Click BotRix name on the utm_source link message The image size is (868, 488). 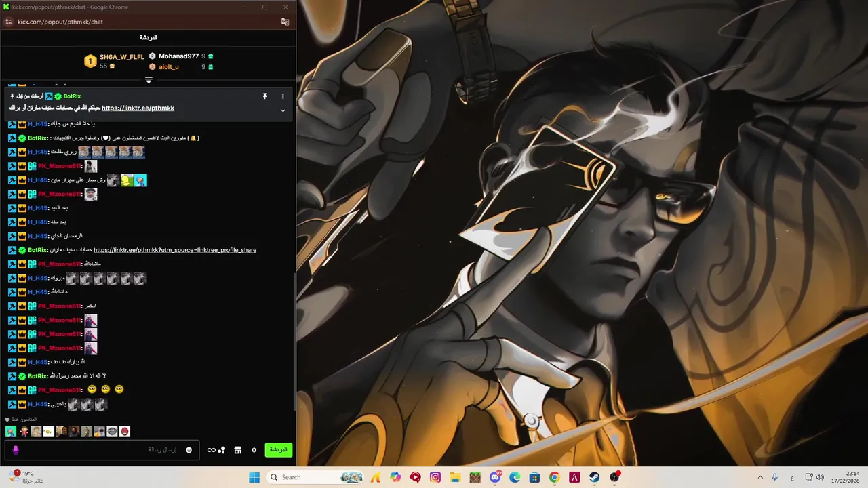pyautogui.click(x=38, y=250)
